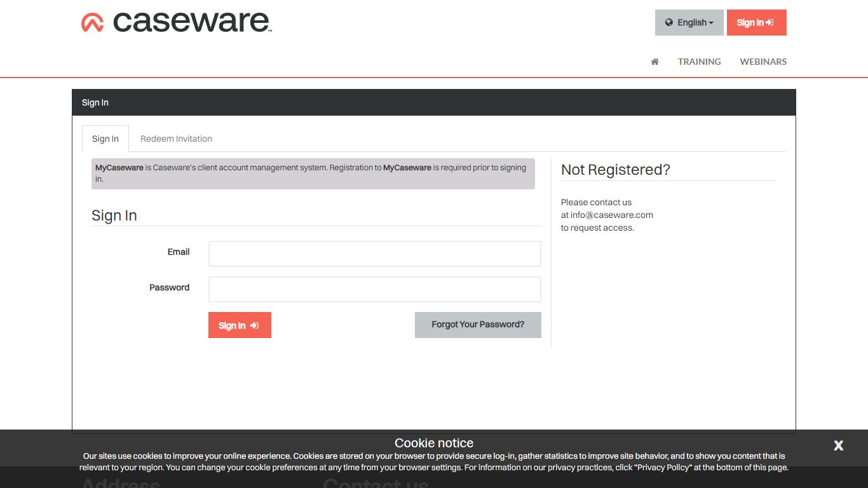Expand the language selector chevron
The image size is (868, 488).
(x=710, y=22)
